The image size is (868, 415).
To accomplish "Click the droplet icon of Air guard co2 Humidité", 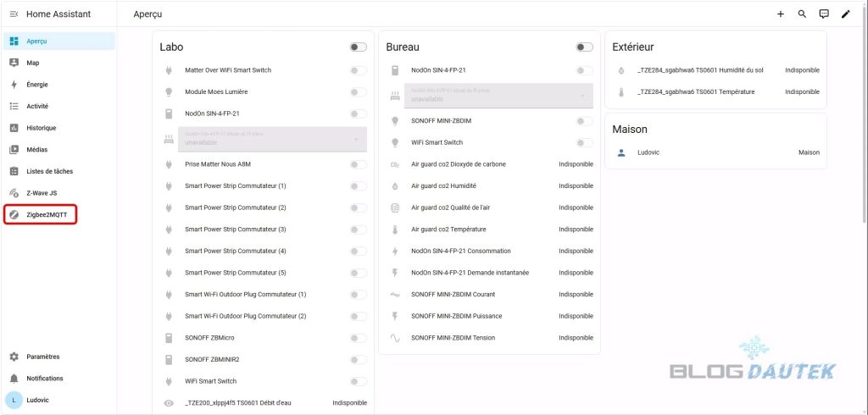I will pyautogui.click(x=395, y=186).
